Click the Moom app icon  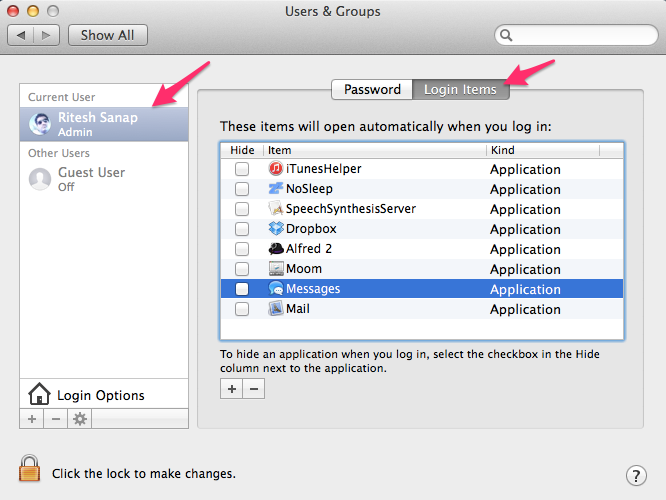(276, 268)
